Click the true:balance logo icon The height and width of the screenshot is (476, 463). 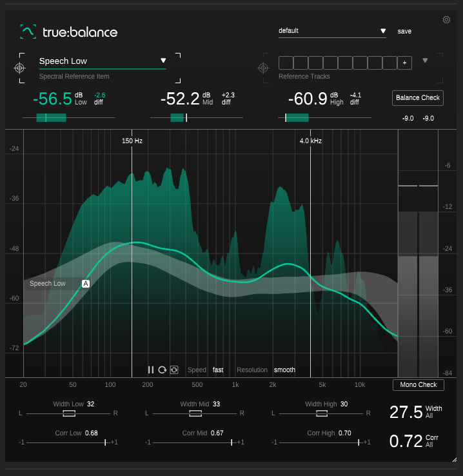point(28,32)
